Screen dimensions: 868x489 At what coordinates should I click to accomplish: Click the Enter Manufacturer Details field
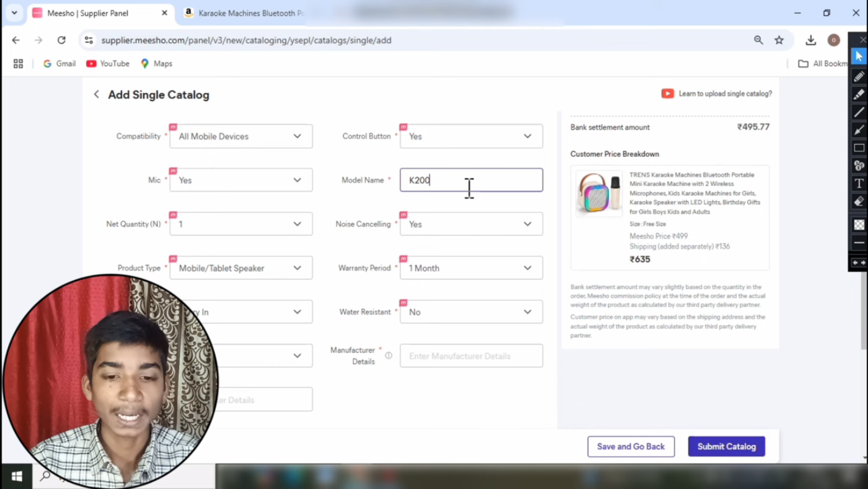click(x=471, y=356)
